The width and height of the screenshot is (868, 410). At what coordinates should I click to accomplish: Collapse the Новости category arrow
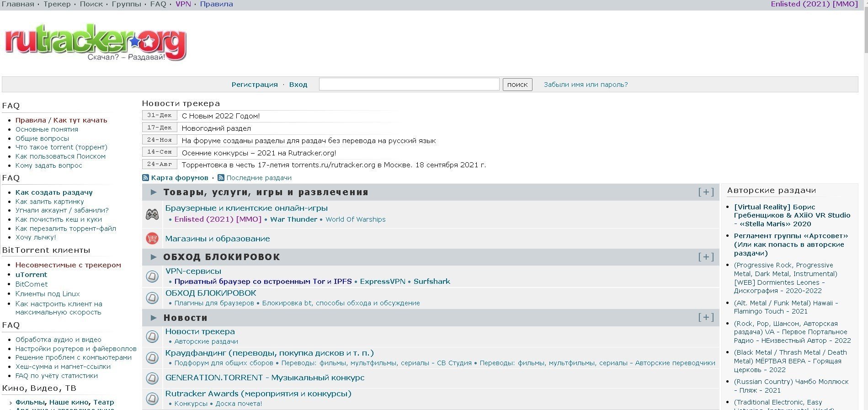click(x=154, y=318)
